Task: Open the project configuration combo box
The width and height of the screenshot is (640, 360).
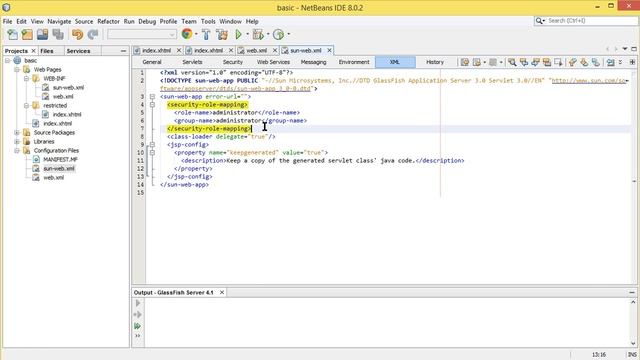Action: [142, 35]
